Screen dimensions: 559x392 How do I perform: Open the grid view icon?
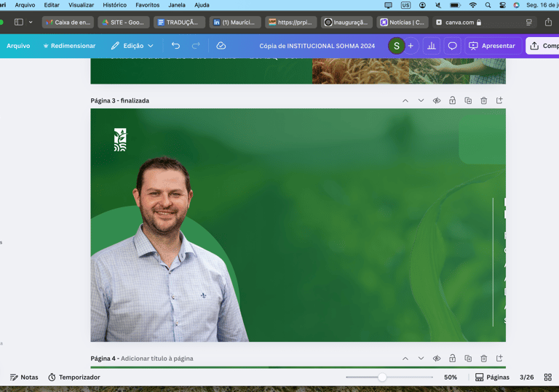pos(548,377)
